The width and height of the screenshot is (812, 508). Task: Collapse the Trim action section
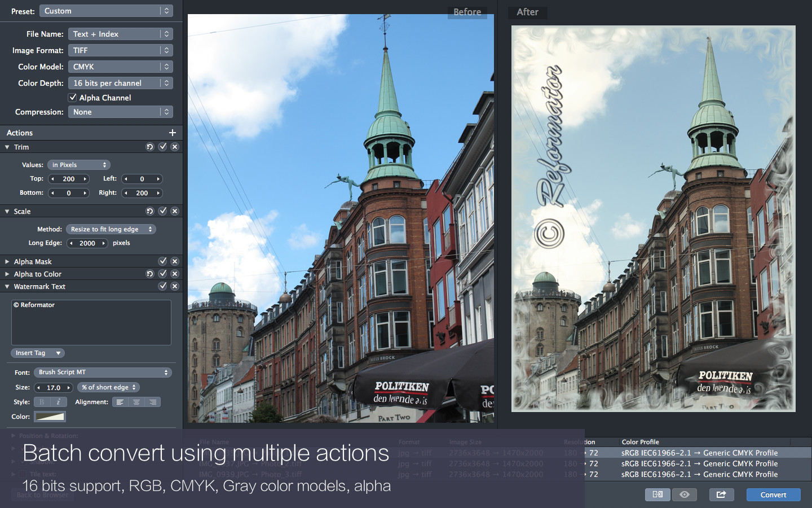(x=7, y=147)
